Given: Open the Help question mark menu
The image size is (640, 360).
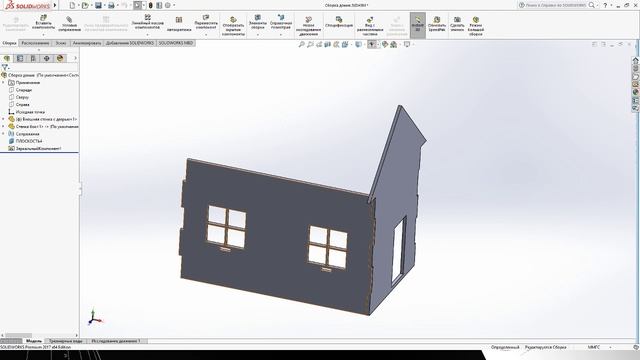Looking at the screenshot, I should coord(605,5).
